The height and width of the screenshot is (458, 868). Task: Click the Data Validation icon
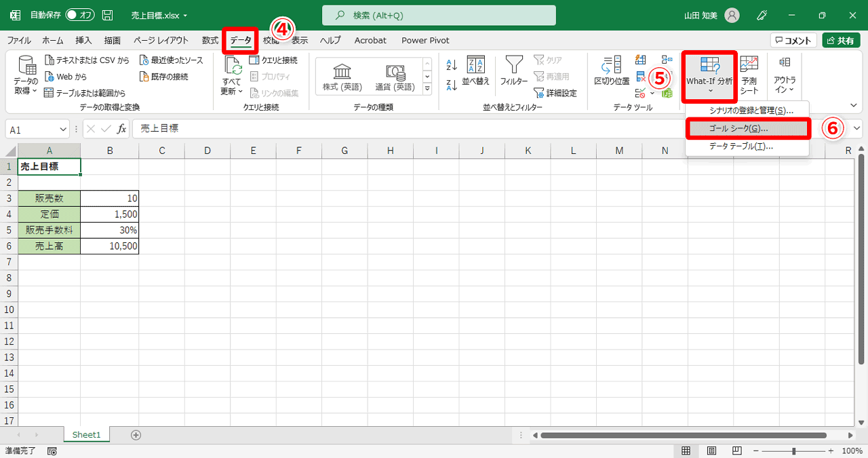(641, 92)
